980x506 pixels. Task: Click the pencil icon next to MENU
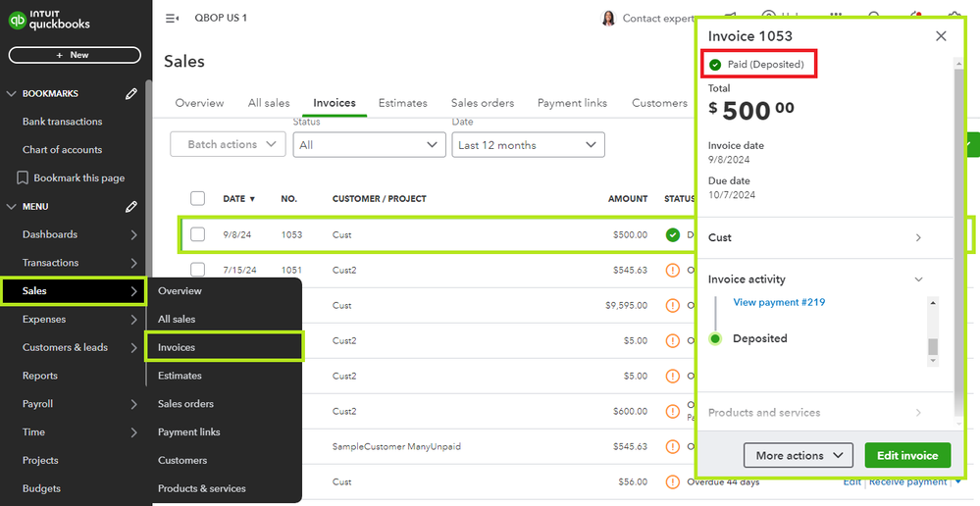coord(130,206)
